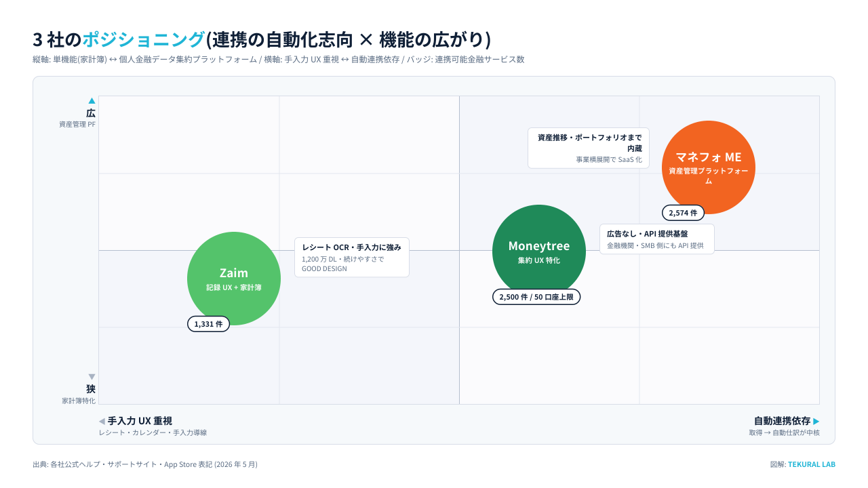
Task: Select the 1,331 件 badge
Action: [208, 324]
